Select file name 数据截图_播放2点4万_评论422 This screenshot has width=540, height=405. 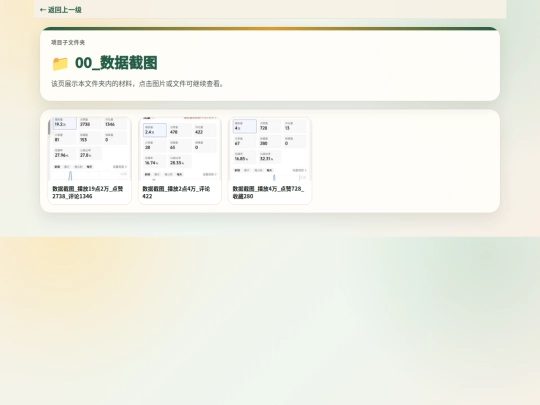(176, 193)
